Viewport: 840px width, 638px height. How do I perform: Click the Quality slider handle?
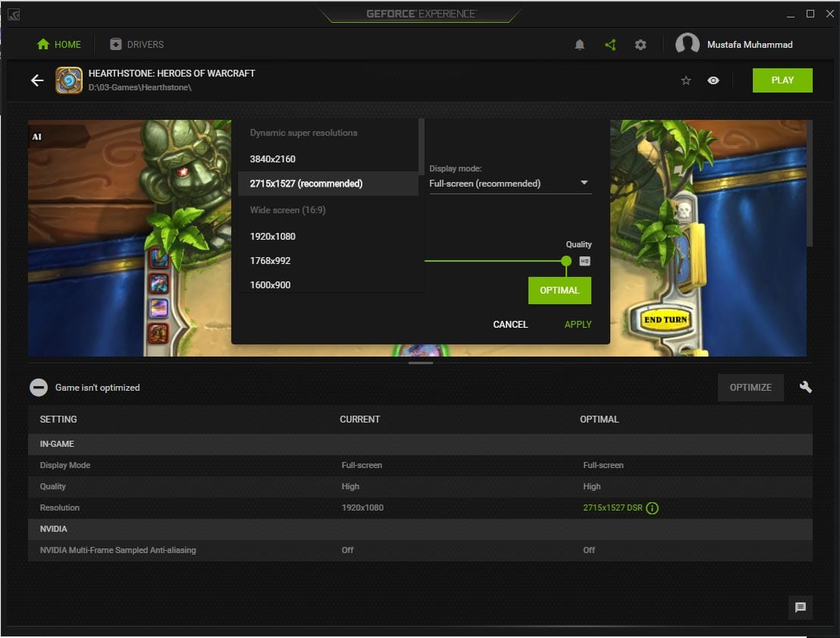tap(566, 261)
